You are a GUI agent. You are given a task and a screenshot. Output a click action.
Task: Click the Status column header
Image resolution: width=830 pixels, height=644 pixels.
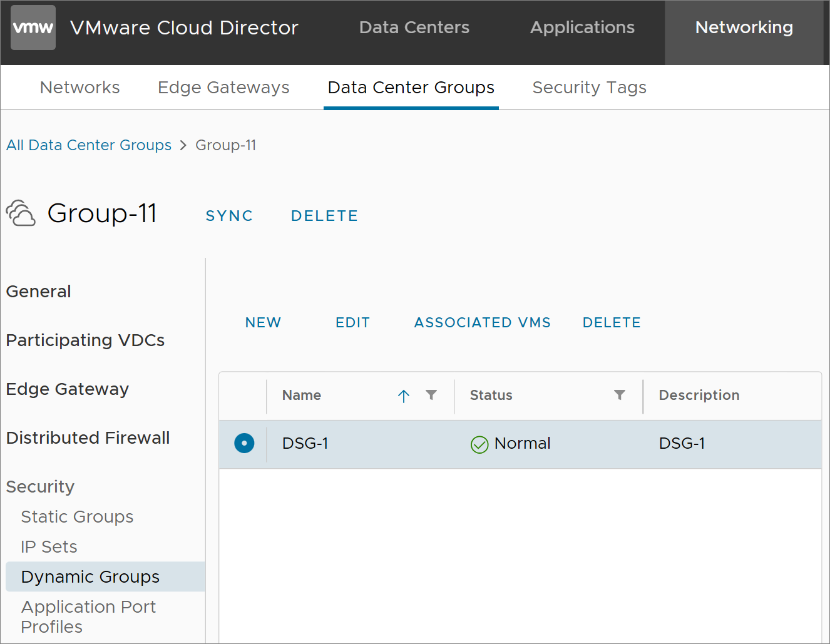click(x=491, y=396)
